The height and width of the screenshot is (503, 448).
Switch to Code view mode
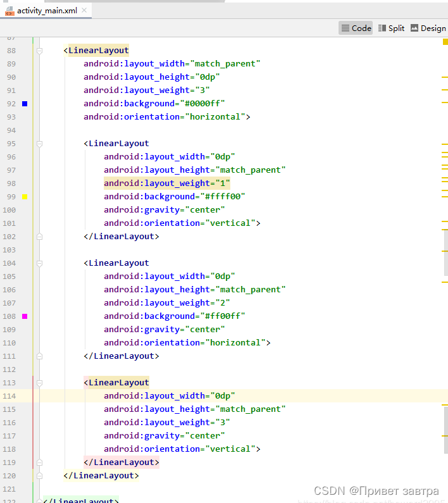point(356,28)
